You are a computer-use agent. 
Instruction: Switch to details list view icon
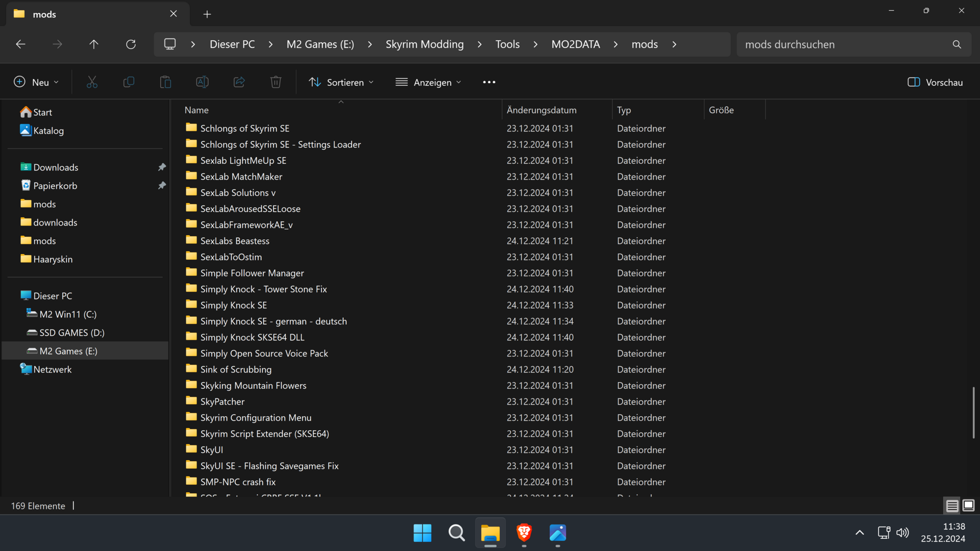[x=952, y=506]
